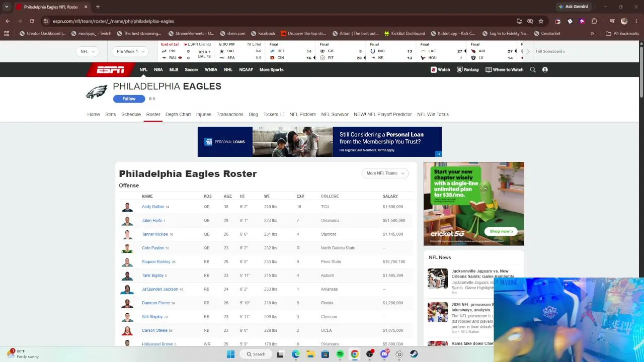
Task: Click the Philadelphia Eagles team logo
Action: pyautogui.click(x=97, y=92)
